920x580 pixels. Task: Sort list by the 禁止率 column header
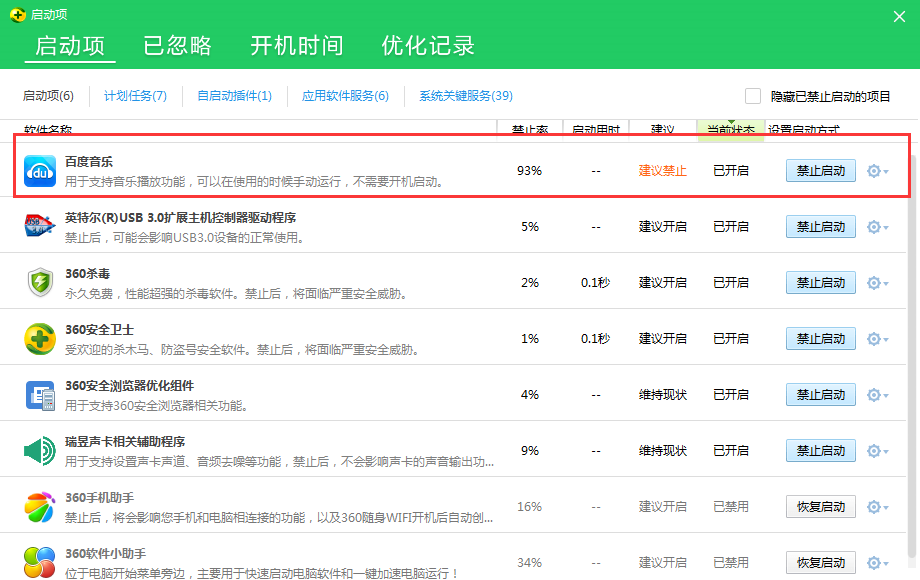(529, 127)
